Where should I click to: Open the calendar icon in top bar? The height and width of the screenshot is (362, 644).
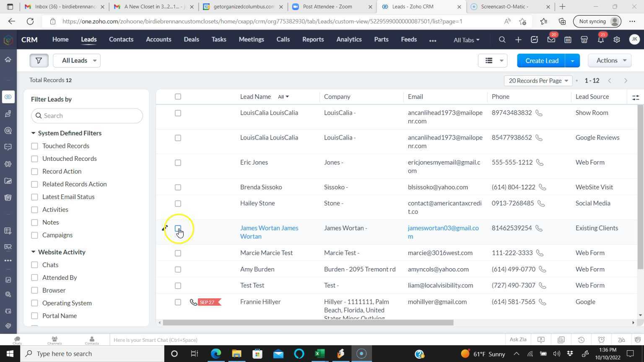tap(567, 39)
